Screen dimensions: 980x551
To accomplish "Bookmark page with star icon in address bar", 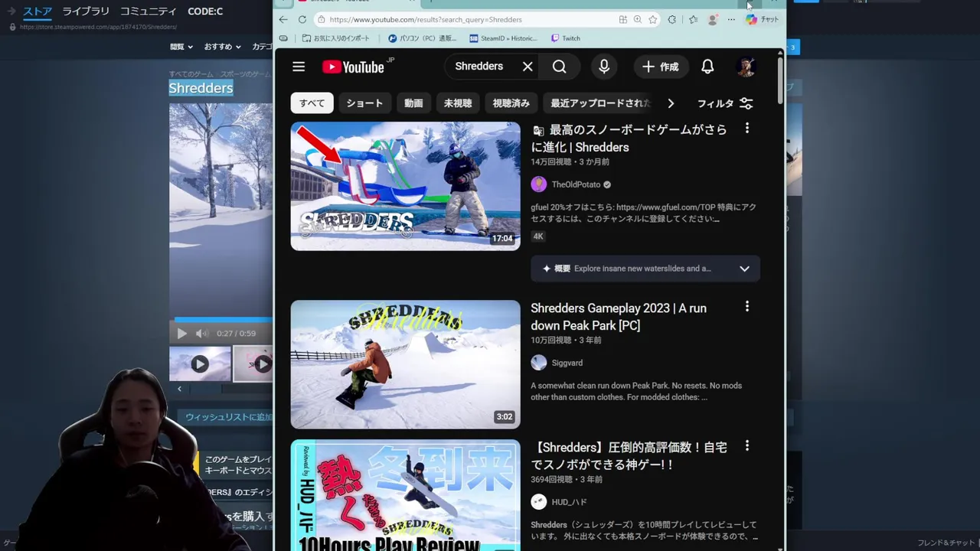I will [652, 19].
